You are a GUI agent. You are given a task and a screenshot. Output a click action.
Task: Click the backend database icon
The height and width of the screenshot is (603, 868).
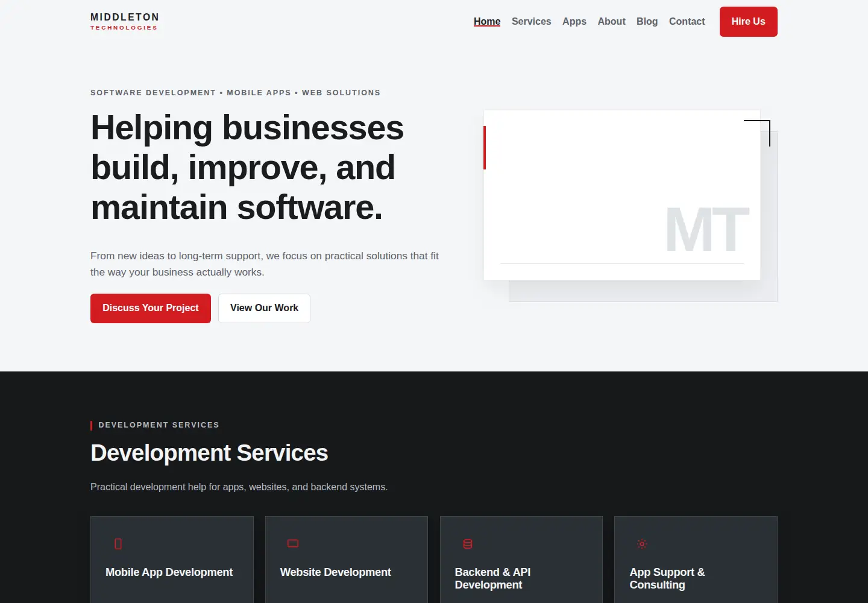468,544
